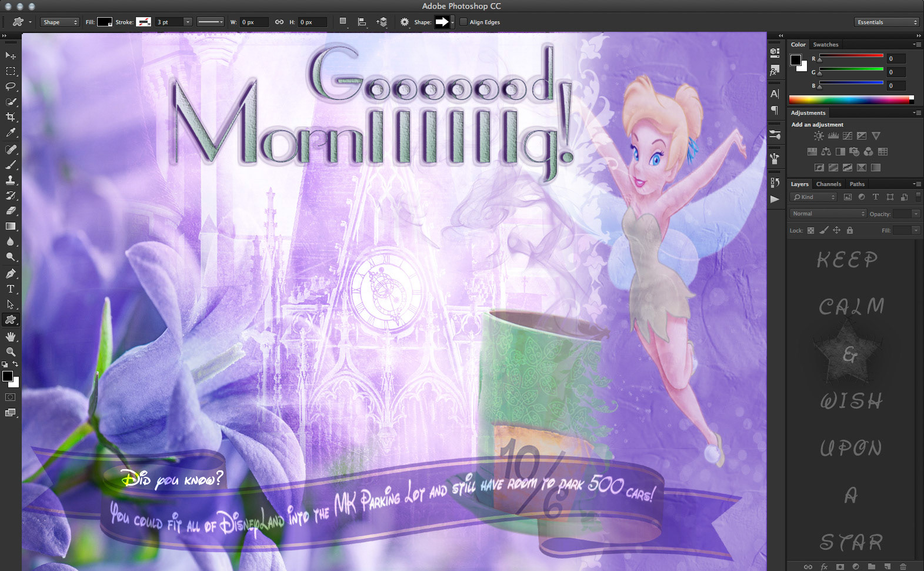Select the Eraser tool
The image size is (924, 571).
pos(10,211)
